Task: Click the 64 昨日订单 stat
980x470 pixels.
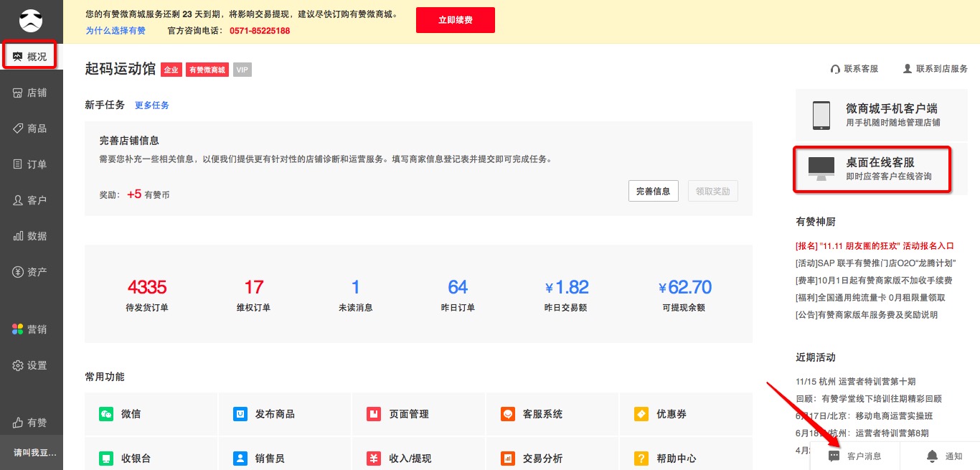Action: coord(458,295)
